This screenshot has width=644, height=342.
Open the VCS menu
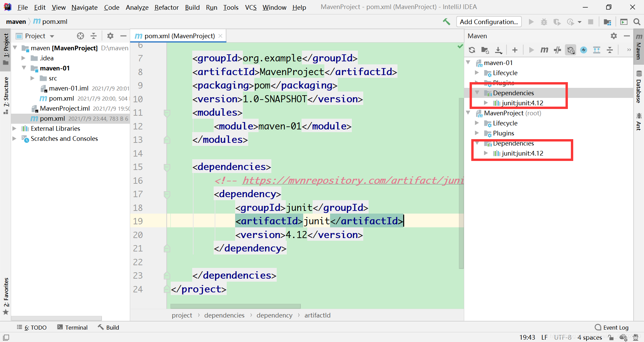[251, 7]
